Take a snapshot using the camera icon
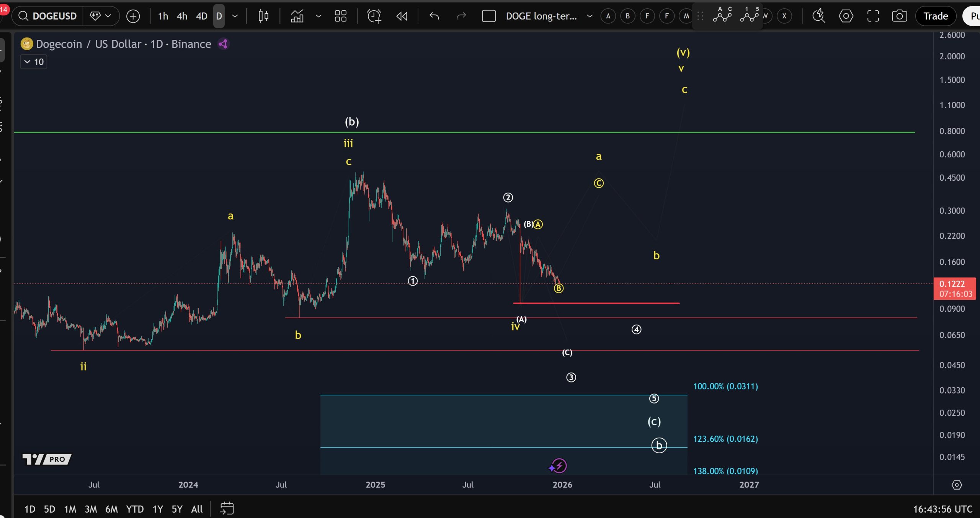The height and width of the screenshot is (518, 980). pyautogui.click(x=899, y=16)
